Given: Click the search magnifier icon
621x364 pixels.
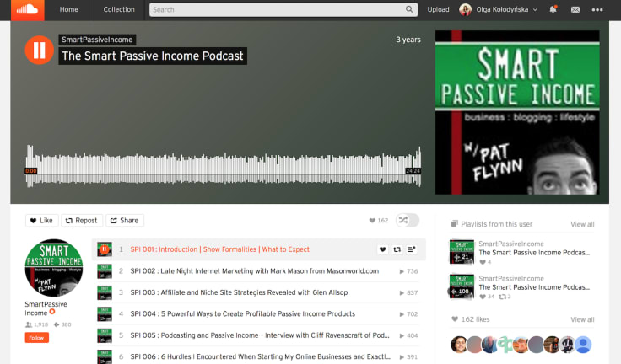Looking at the screenshot, I should click(x=409, y=9).
